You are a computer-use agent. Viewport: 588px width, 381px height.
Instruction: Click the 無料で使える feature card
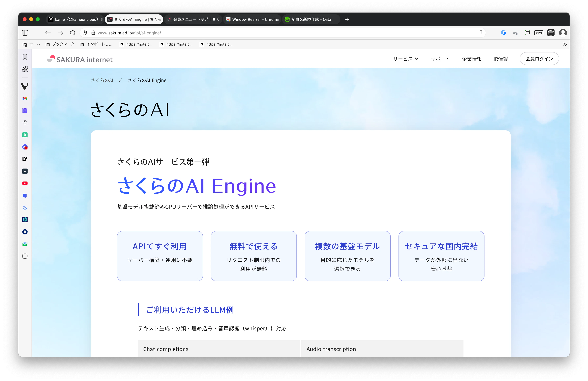(x=254, y=256)
